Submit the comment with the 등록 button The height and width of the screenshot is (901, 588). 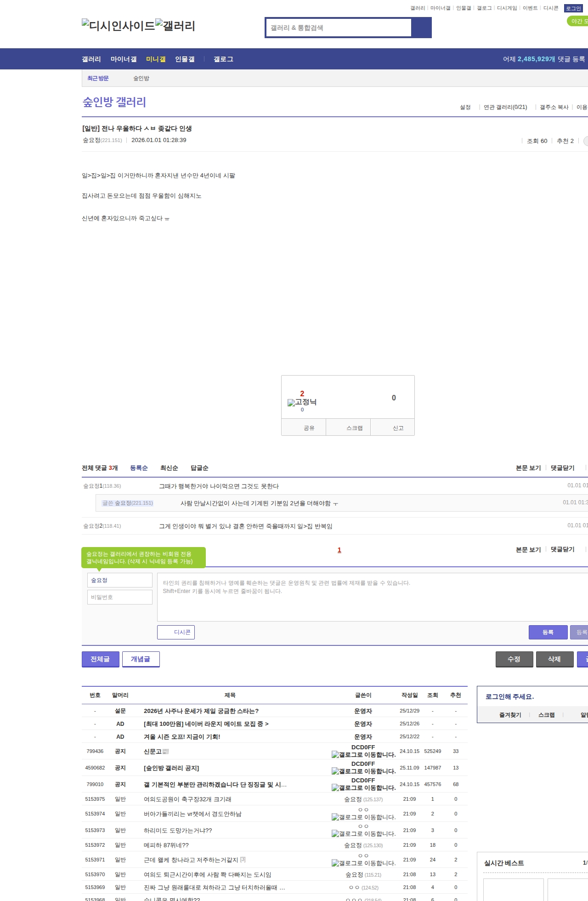[x=548, y=632]
